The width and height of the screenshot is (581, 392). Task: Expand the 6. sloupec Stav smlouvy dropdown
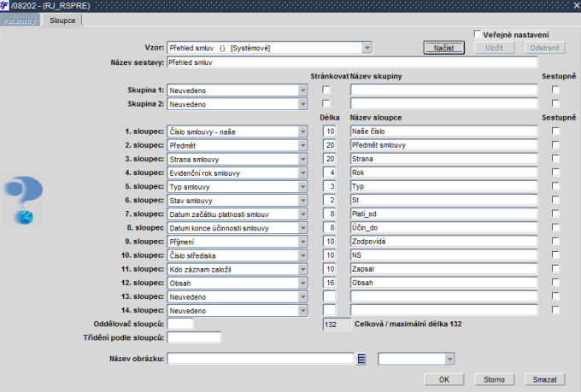pyautogui.click(x=302, y=201)
